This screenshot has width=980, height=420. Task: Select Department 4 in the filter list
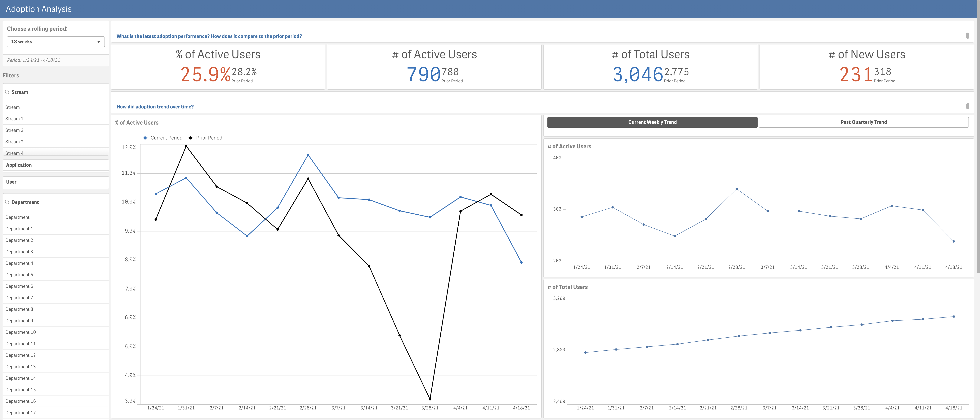(56, 263)
